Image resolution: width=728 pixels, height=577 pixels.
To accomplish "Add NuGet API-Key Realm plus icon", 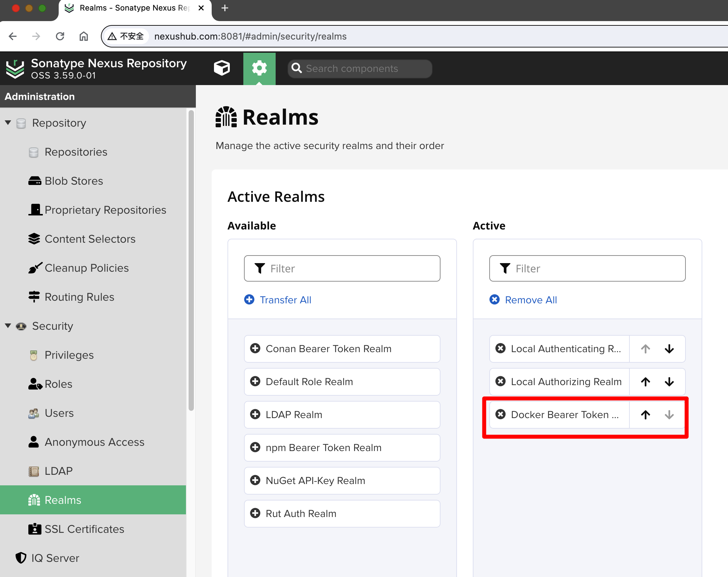I will [x=255, y=480].
